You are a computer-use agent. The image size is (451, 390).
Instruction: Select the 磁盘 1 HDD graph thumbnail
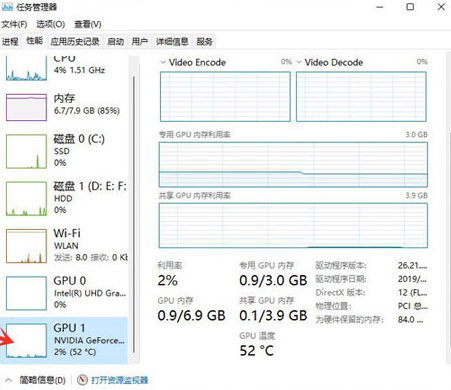[x=26, y=198]
